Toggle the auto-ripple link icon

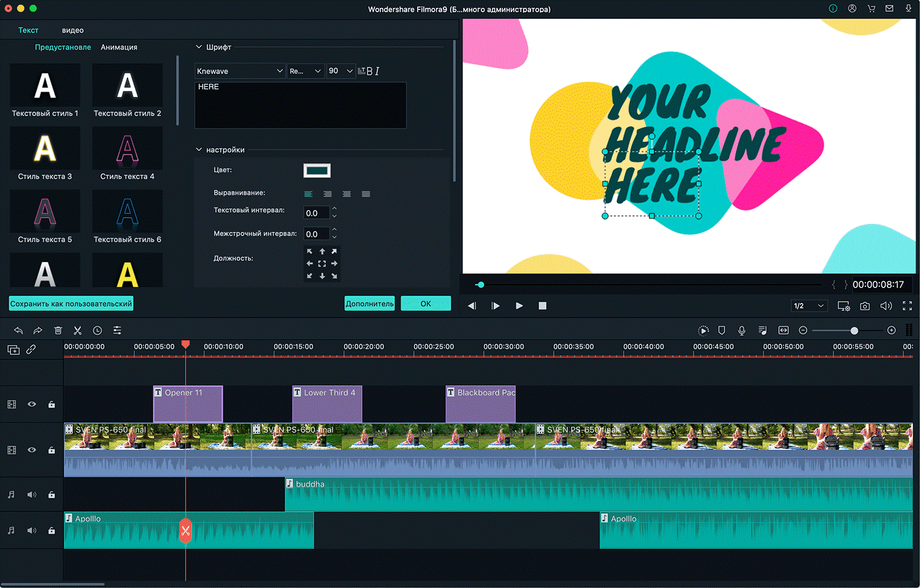point(31,349)
